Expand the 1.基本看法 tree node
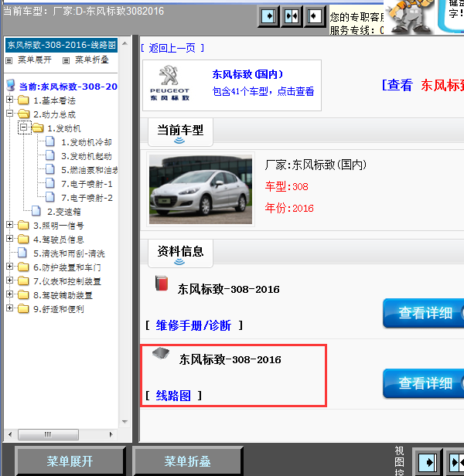This screenshot has height=476, width=464. [x=10, y=99]
